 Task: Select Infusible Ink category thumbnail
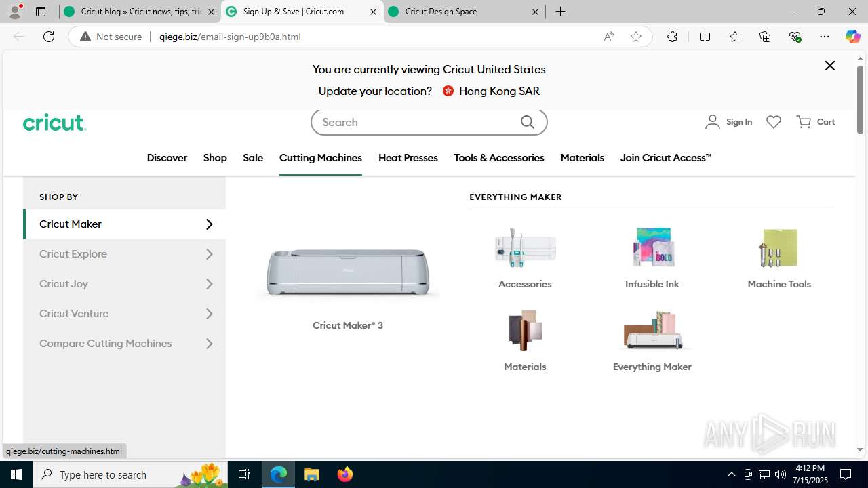[652, 247]
